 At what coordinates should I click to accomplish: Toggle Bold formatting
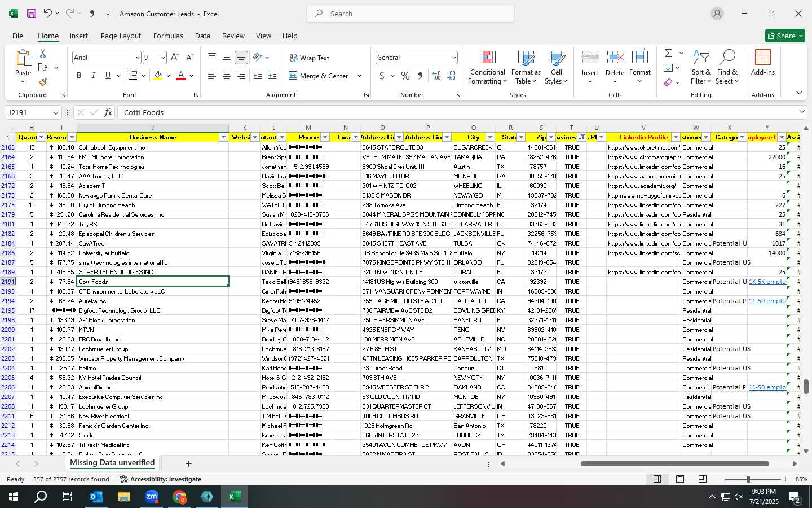click(x=79, y=76)
